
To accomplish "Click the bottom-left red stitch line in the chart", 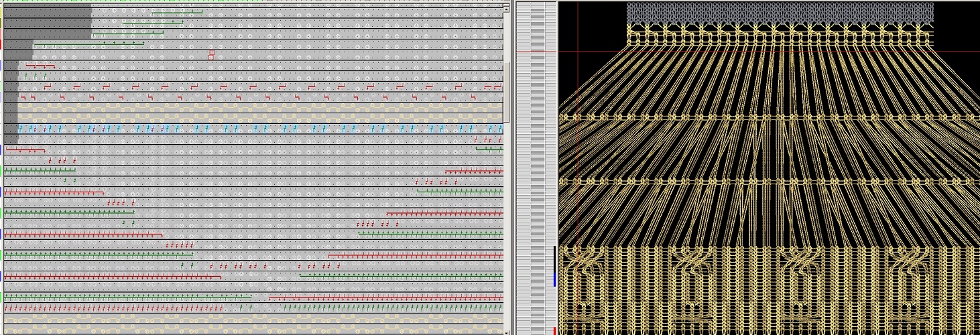I will [x=113, y=308].
